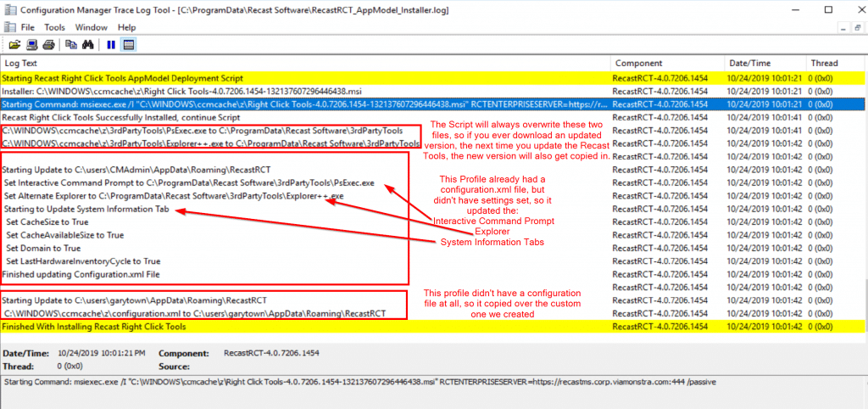
Task: Click the document icon left of File menu
Action: (x=9, y=27)
